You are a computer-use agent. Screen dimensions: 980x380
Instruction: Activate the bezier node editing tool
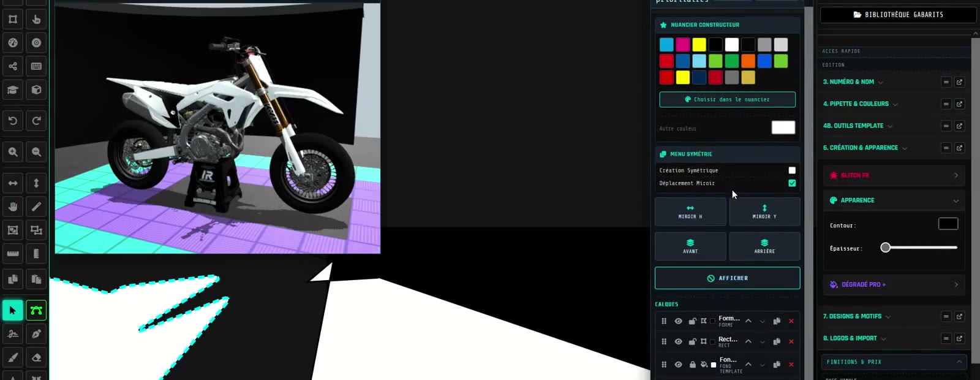(x=36, y=310)
